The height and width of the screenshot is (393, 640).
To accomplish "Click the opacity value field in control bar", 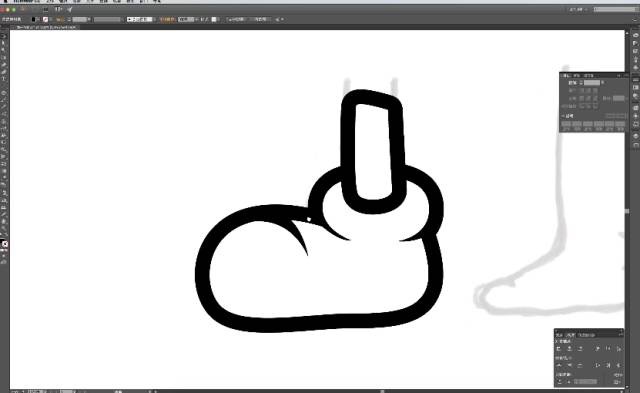I will click(x=186, y=20).
